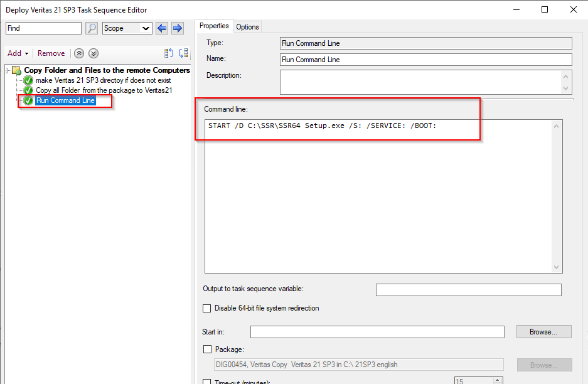Click the Package name field DIG00454
The image size is (588, 384).
359,365
